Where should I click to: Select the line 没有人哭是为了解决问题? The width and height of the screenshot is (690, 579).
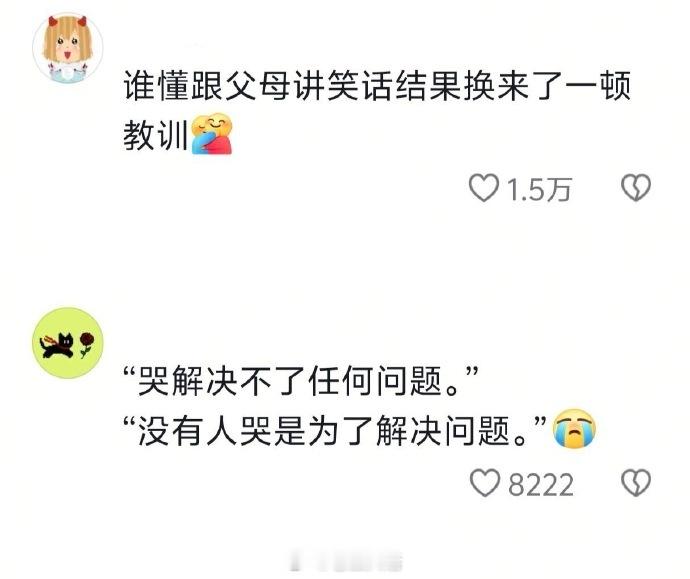pyautogui.click(x=335, y=429)
